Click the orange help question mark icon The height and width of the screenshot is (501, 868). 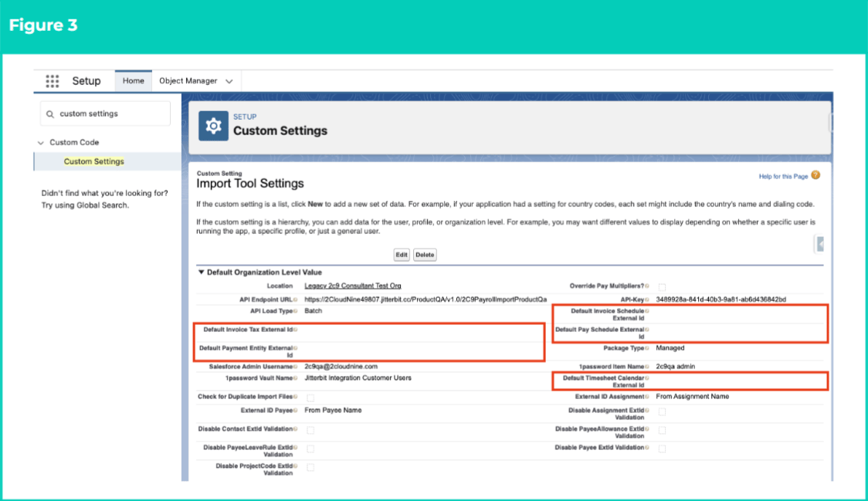815,175
